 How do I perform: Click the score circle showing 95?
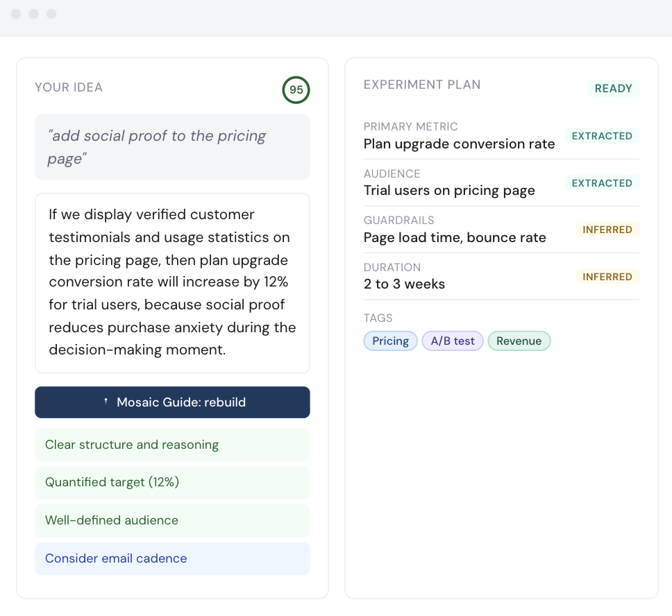pyautogui.click(x=296, y=90)
